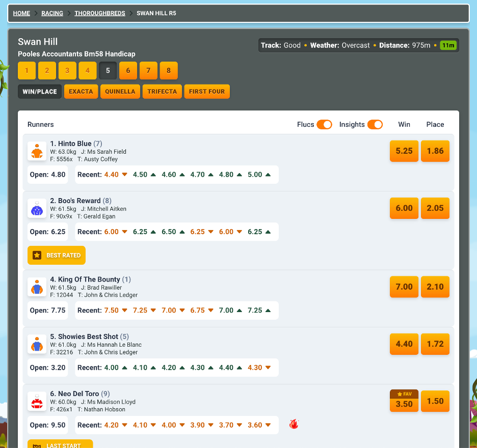
Task: Switch to race 7
Action: pos(148,71)
